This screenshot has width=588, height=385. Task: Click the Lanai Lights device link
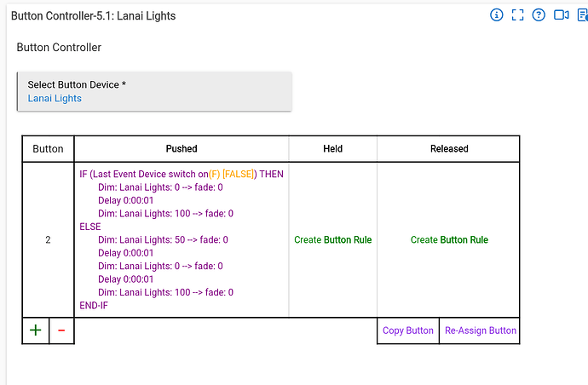coord(55,99)
